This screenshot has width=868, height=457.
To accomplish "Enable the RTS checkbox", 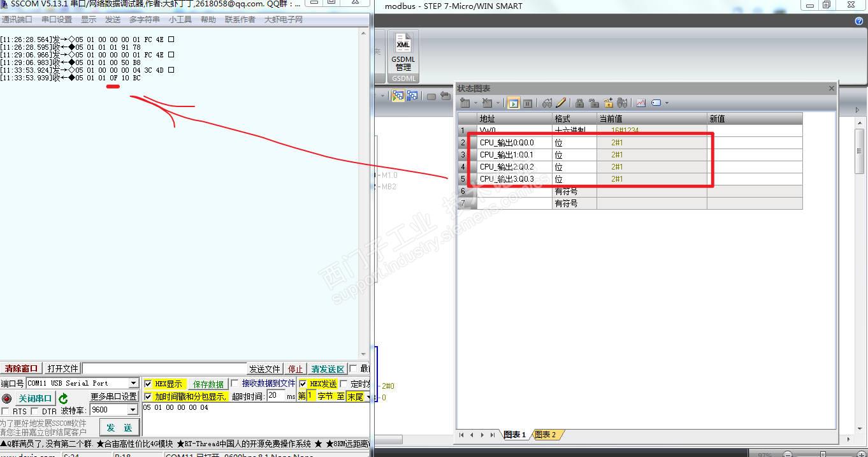I will 6,412.
